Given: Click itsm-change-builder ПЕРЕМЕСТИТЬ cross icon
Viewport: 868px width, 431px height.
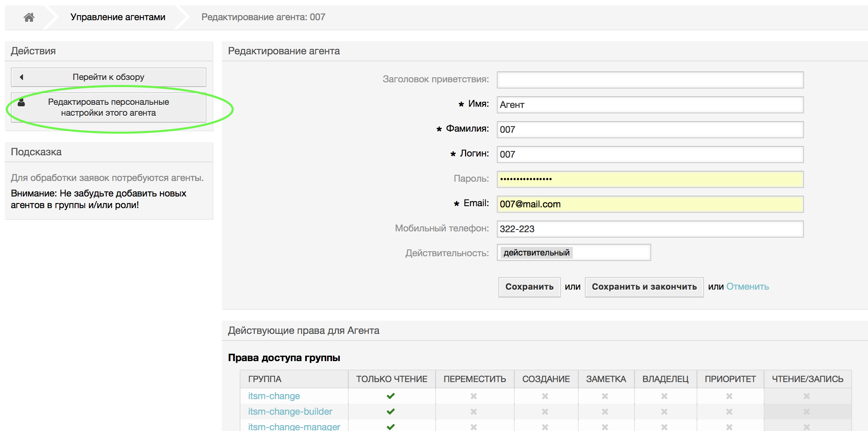Looking at the screenshot, I should 474,412.
